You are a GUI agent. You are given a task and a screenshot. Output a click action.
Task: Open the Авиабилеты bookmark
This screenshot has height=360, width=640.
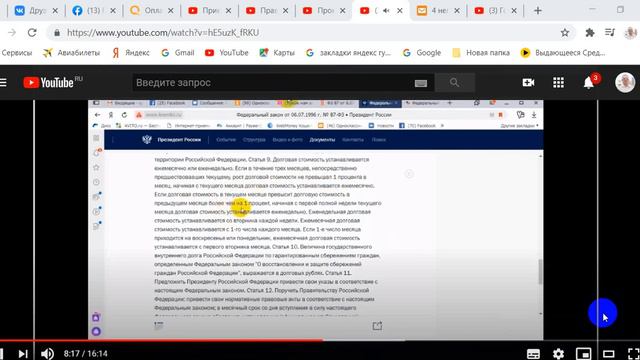[71, 53]
